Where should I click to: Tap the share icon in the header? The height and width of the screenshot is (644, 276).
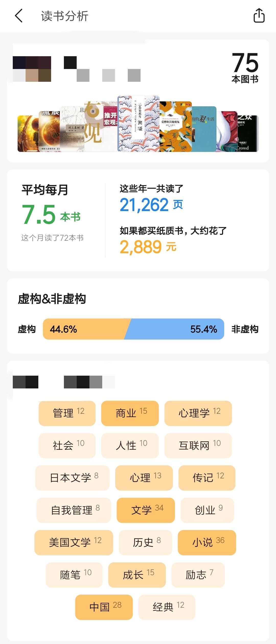coord(259,16)
